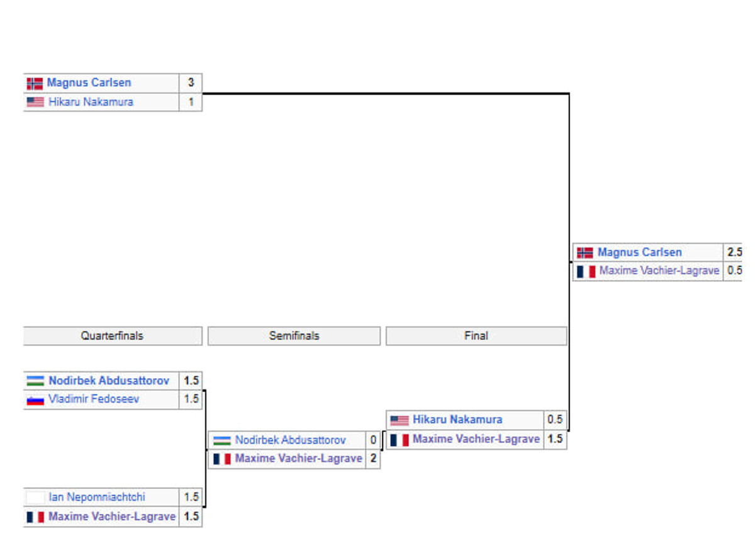Click the Norwegian flag beside Carlsen's 2.5 score

[x=584, y=252]
